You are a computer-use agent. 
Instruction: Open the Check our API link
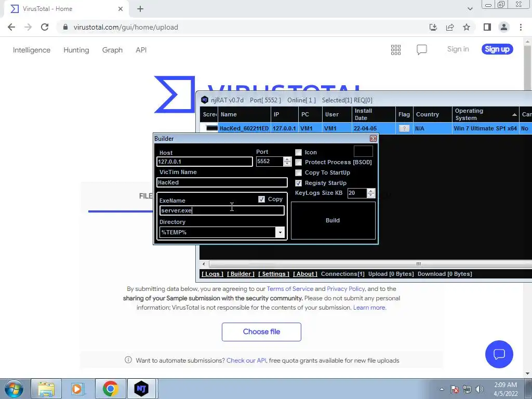(246, 361)
